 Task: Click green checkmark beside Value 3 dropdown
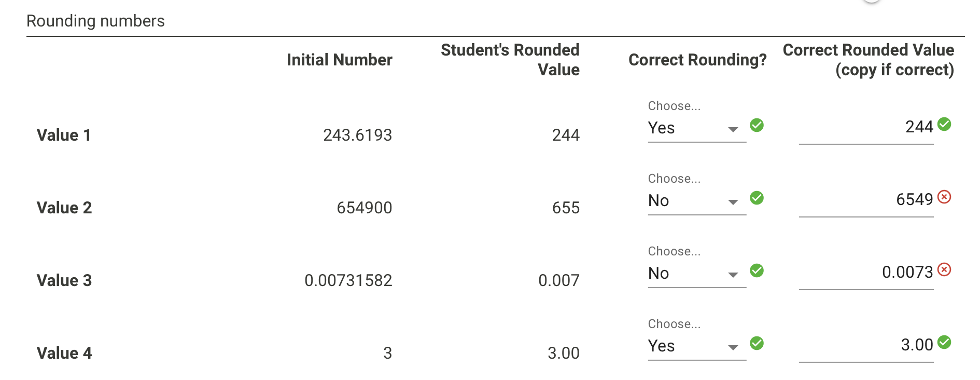pos(757,270)
